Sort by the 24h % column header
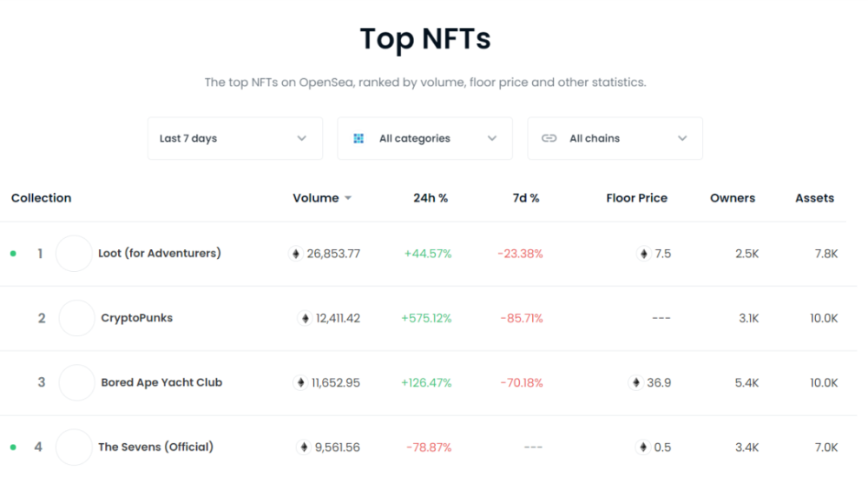 [431, 198]
